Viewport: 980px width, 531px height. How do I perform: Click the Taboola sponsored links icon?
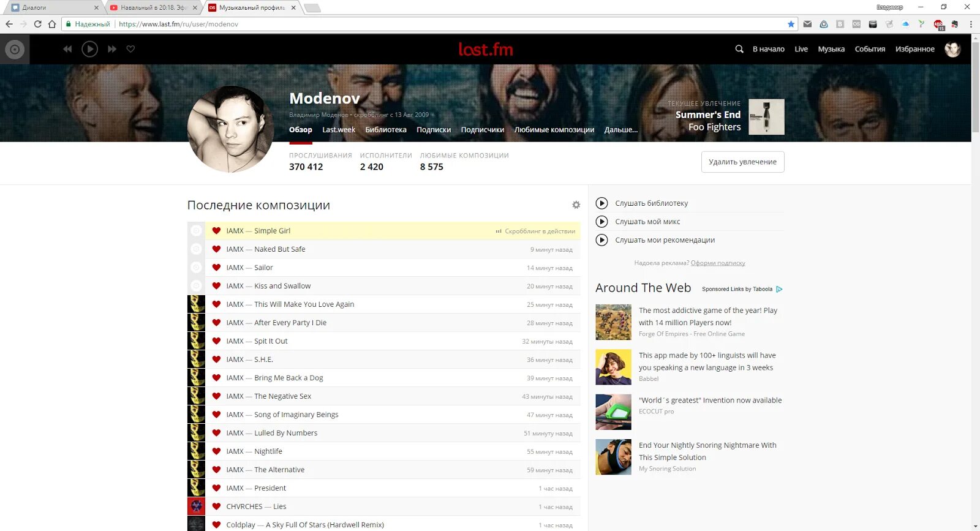(x=779, y=289)
